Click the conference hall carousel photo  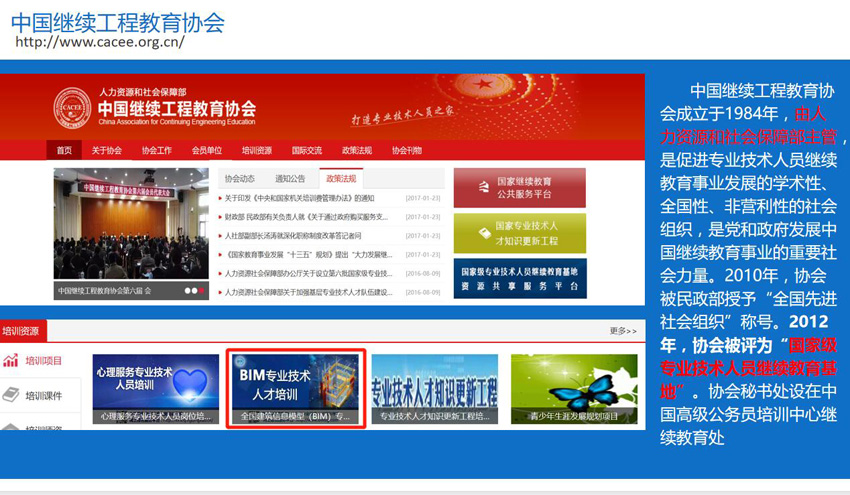[131, 223]
